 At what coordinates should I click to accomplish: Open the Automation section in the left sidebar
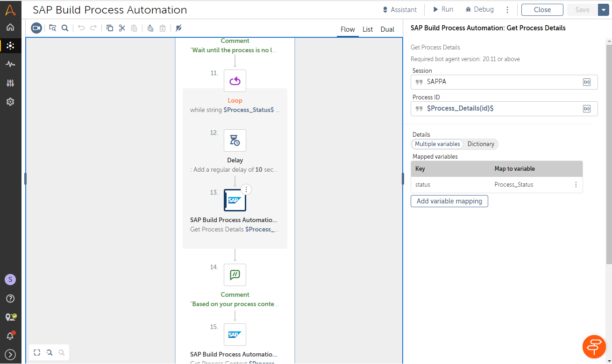point(10,45)
